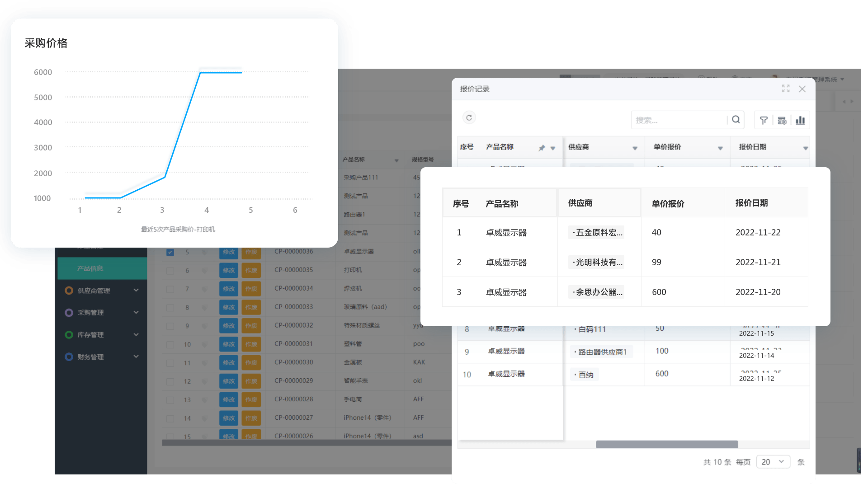Click 每页 20 条 dropdown control
The image size is (868, 488).
click(773, 462)
